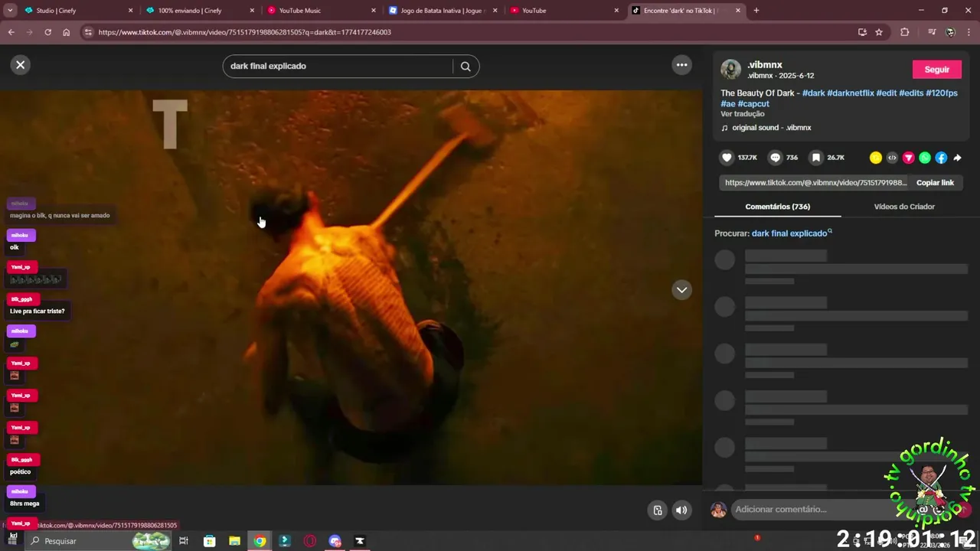
Task: Open the Opera browser taskbar icon
Action: click(310, 541)
